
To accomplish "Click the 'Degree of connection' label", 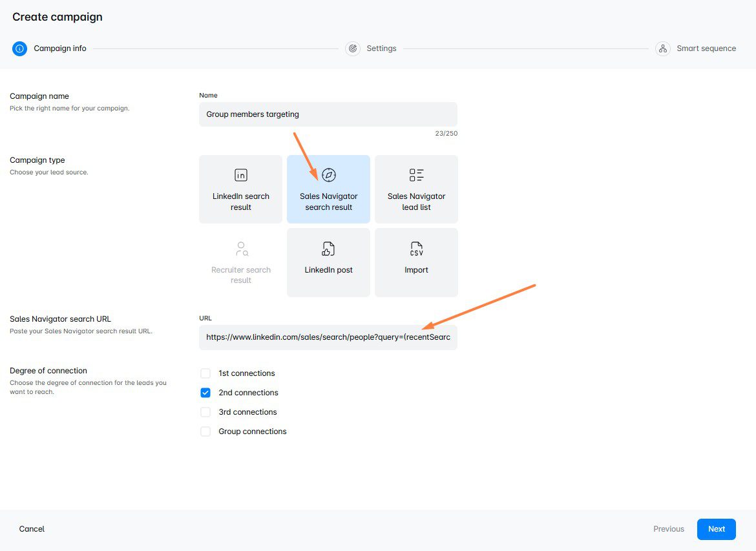I will 48,370.
